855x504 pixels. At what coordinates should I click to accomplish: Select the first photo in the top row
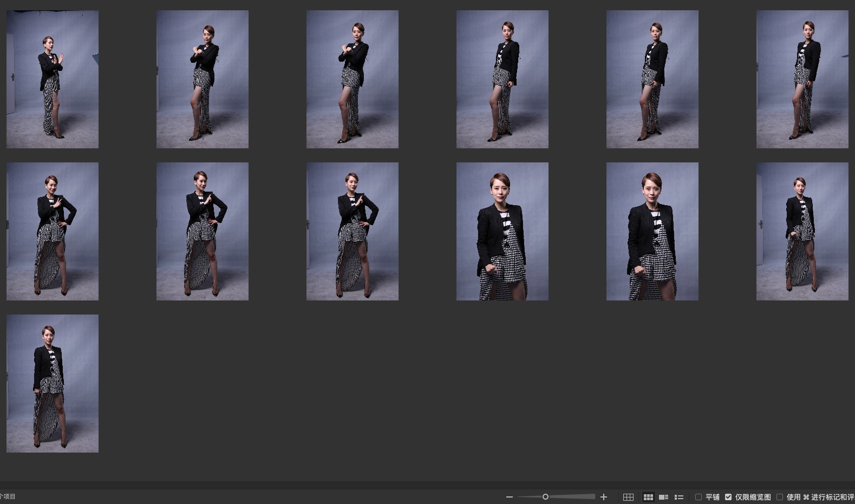click(53, 79)
